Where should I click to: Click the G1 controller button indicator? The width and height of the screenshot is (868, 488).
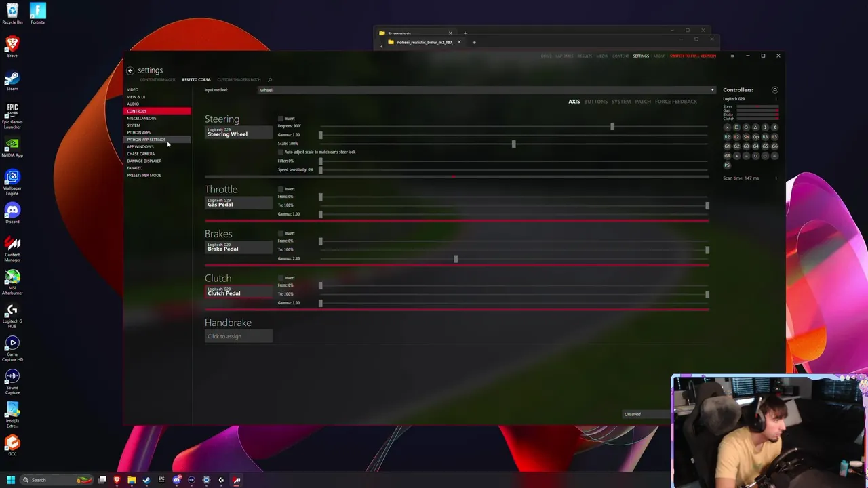pyautogui.click(x=727, y=146)
